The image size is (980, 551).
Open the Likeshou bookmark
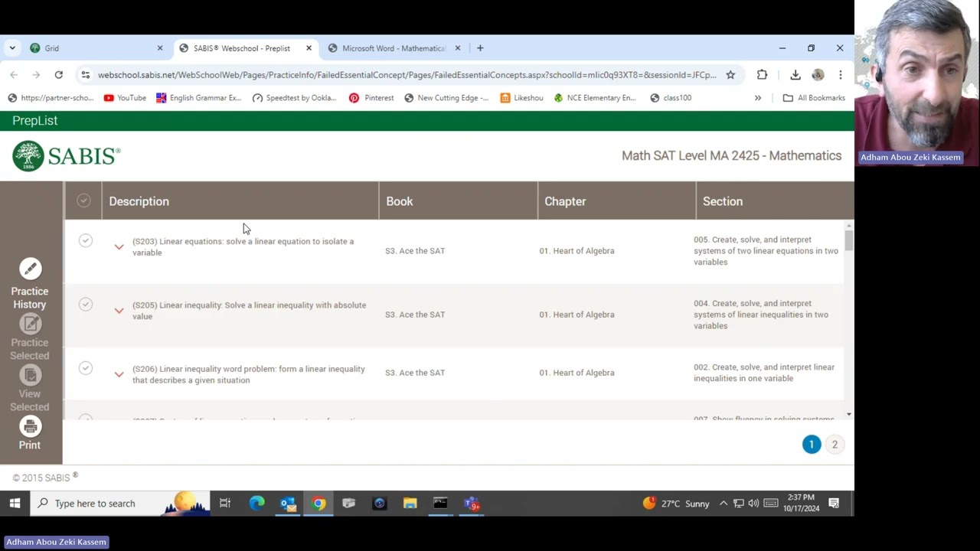tap(521, 98)
